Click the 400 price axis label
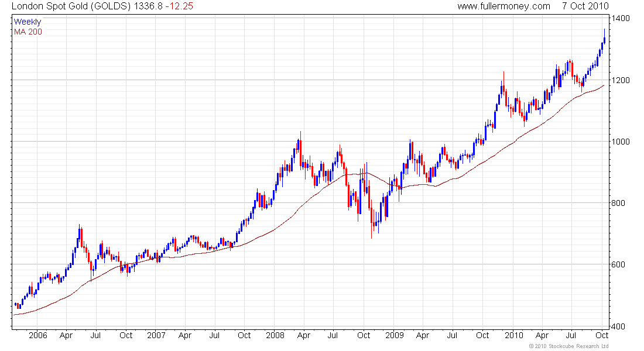Viewport: 644px width, 351px height. [x=618, y=326]
